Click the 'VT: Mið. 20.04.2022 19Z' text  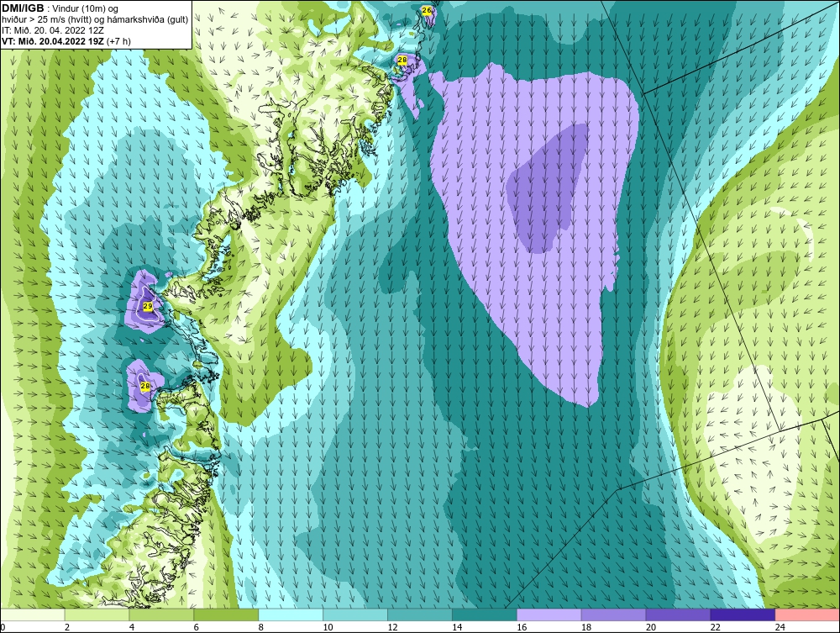coord(53,40)
